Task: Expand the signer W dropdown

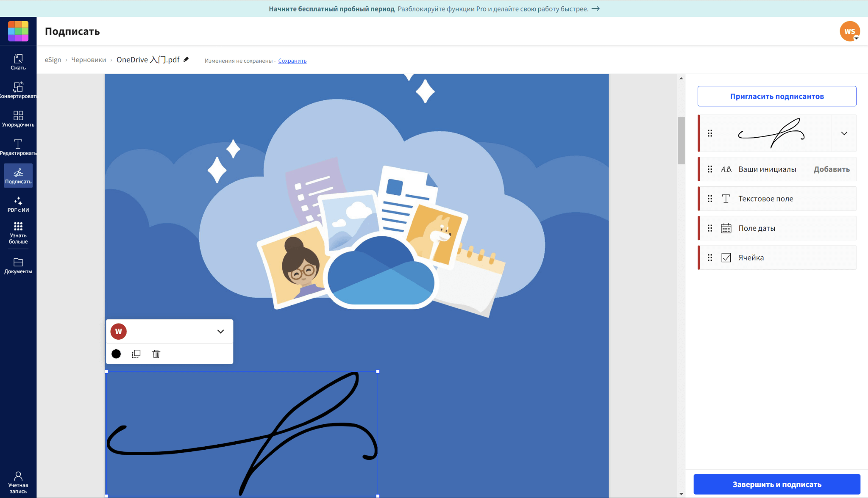Action: click(220, 332)
